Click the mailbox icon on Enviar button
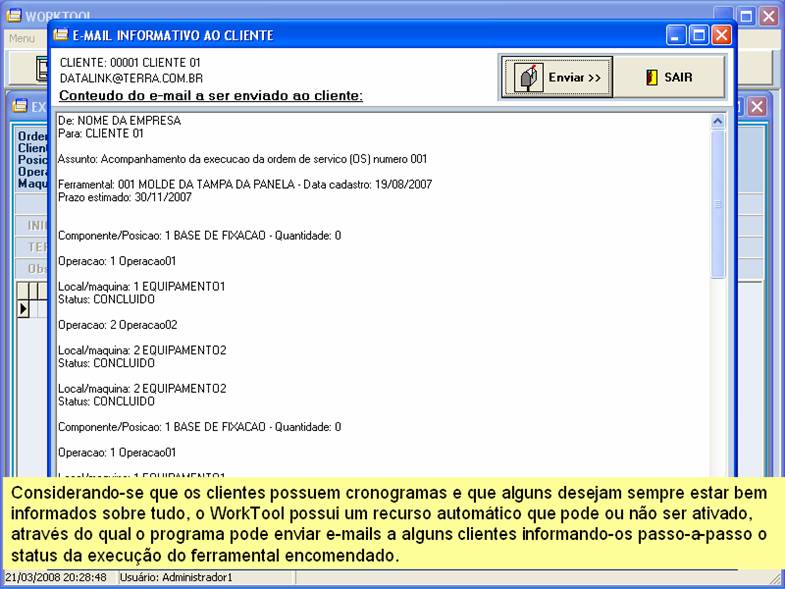This screenshot has width=785, height=589. click(529, 78)
